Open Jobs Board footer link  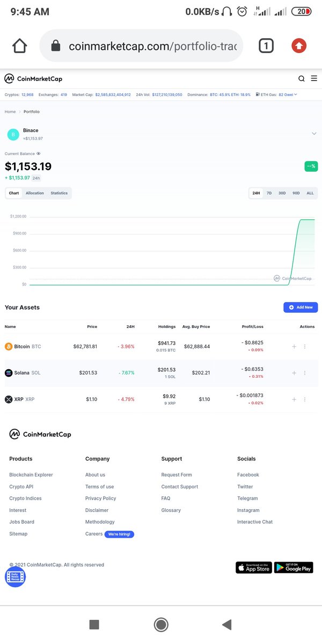[21, 522]
